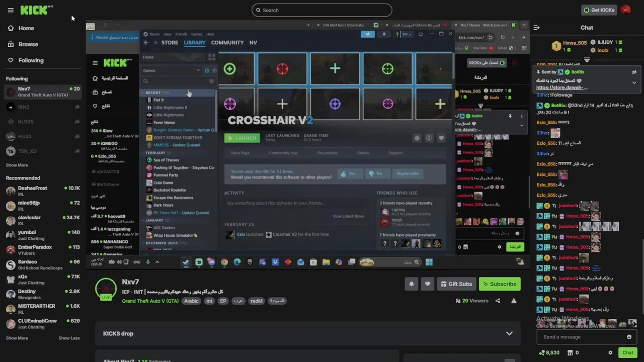The width and height of the screenshot is (644, 362).
Task: Open the emoji picker in chat
Action: 629,337
